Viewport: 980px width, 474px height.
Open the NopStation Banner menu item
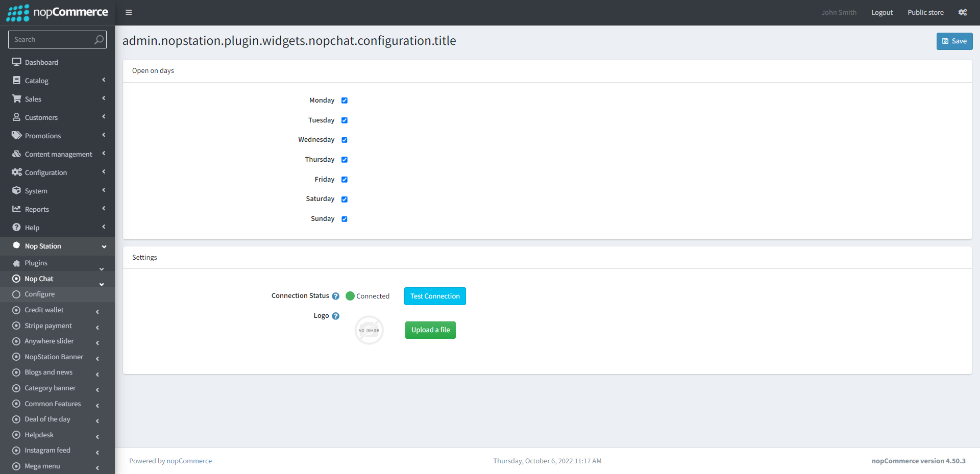coord(57,357)
